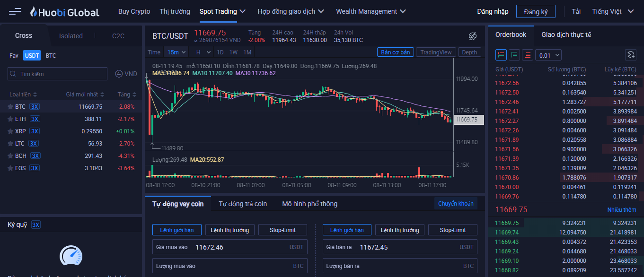Click the Chuyển khoản button

456,204
